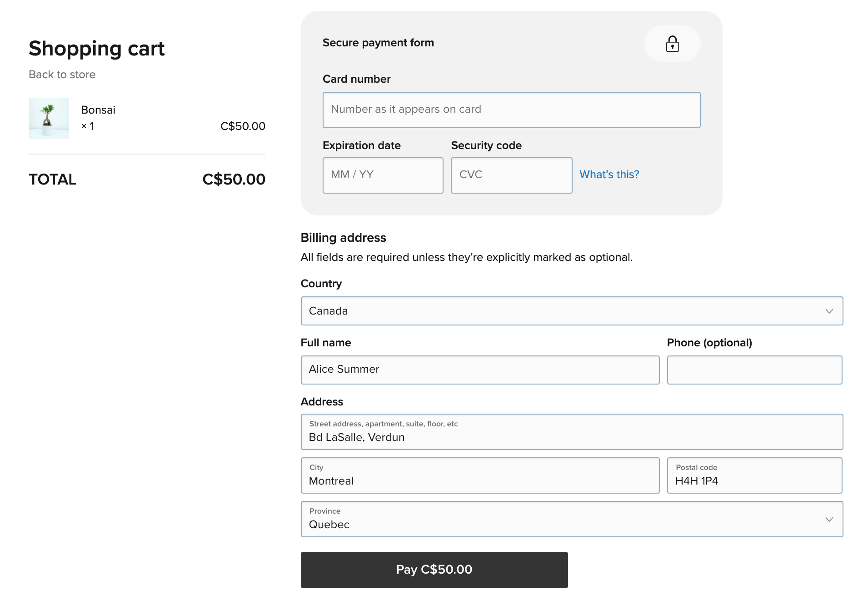Expand the Province selector showing Quebec

(x=572, y=519)
